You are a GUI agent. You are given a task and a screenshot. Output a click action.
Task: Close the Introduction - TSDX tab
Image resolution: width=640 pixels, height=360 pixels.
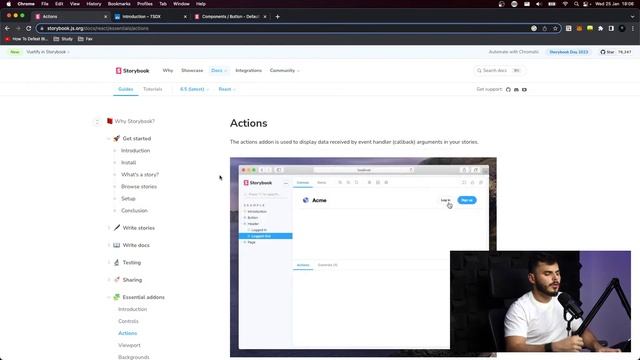185,16
